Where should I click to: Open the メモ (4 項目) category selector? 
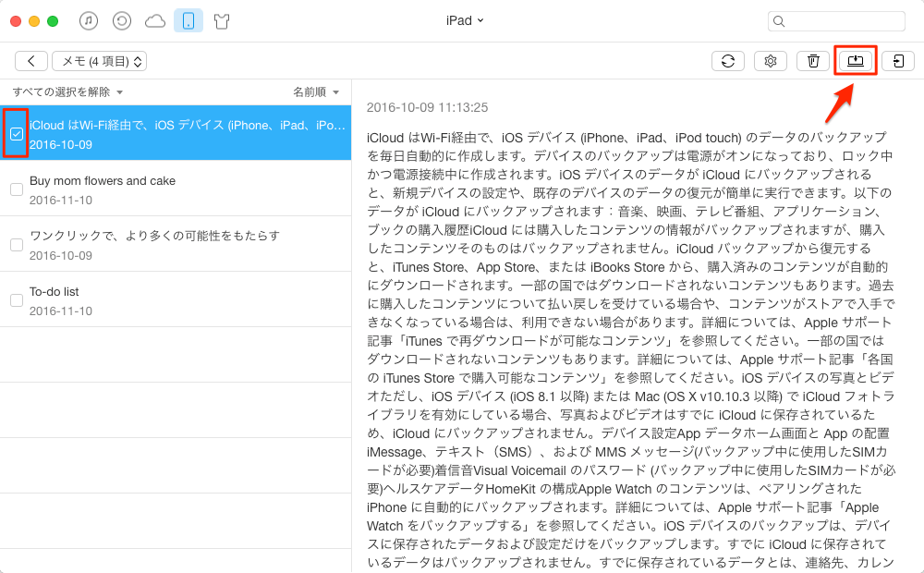point(100,61)
